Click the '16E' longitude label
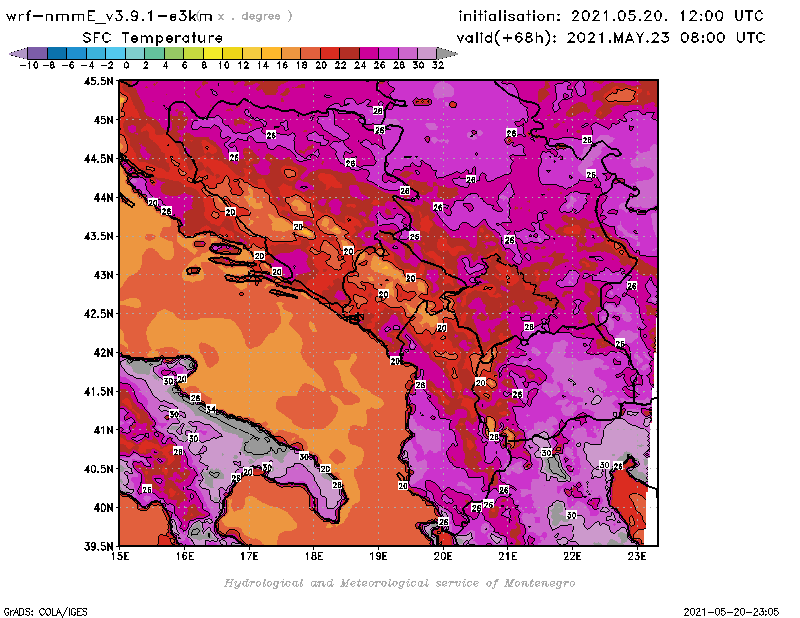Screen dimensions: 800x618 185,556
